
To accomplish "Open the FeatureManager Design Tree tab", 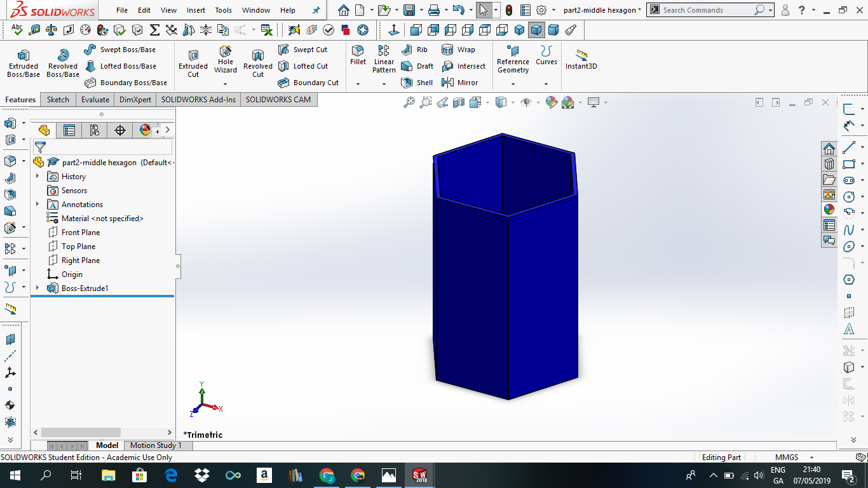I will pyautogui.click(x=44, y=130).
